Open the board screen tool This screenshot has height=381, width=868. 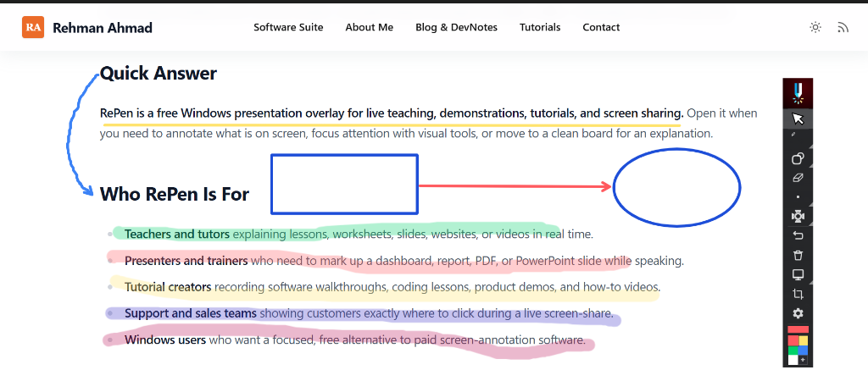798,275
